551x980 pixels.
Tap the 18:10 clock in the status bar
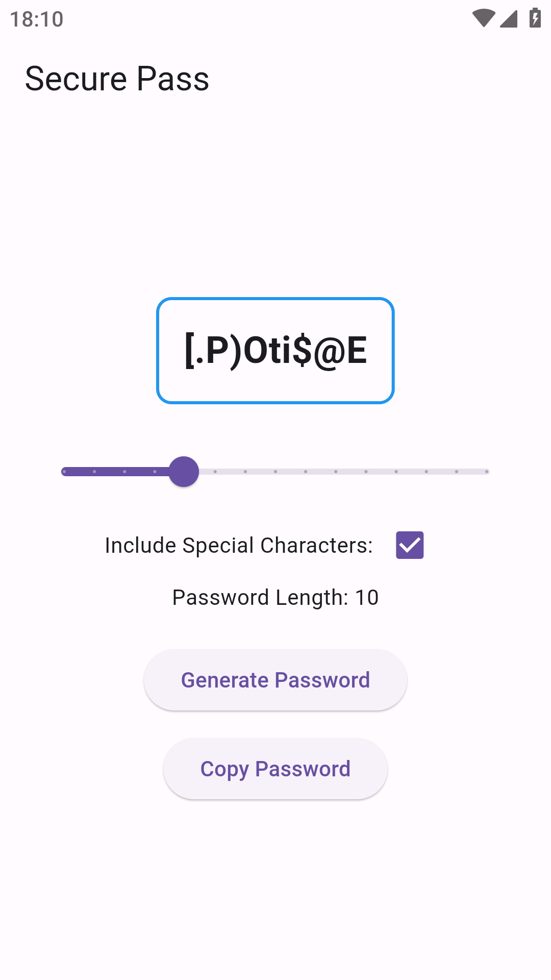(x=37, y=19)
